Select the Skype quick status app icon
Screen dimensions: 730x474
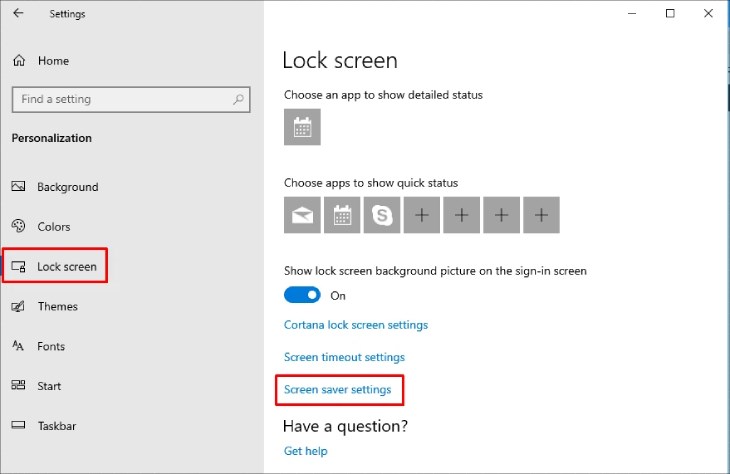(382, 215)
